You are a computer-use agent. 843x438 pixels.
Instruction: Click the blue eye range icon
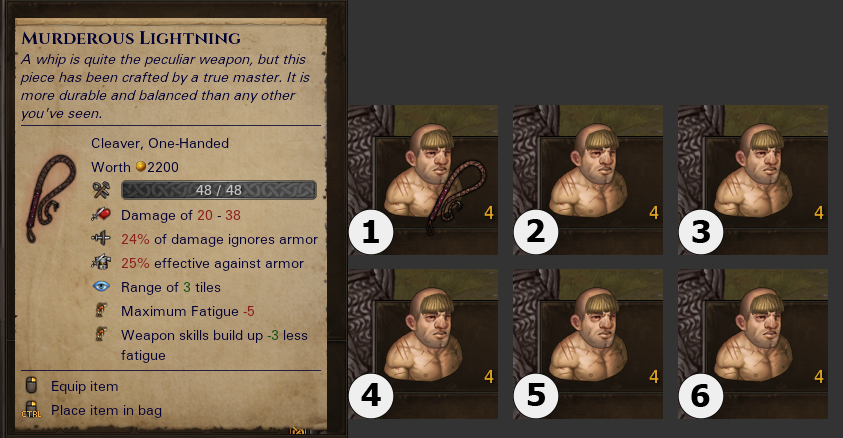[101, 286]
